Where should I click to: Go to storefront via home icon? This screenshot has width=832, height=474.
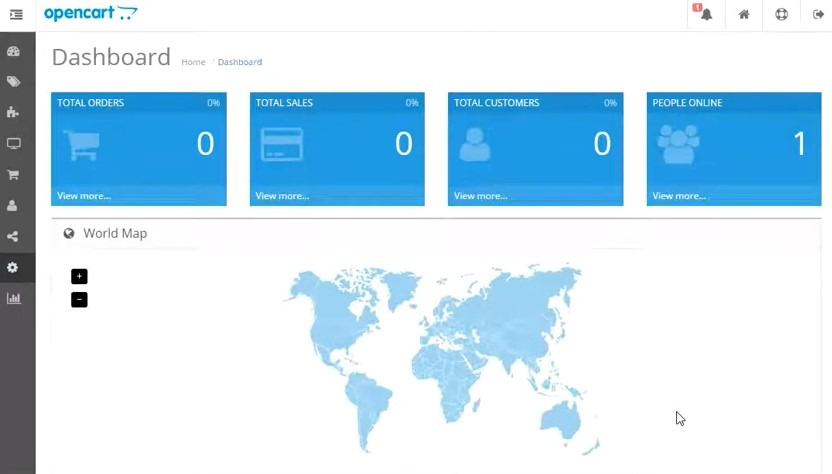[x=744, y=14]
